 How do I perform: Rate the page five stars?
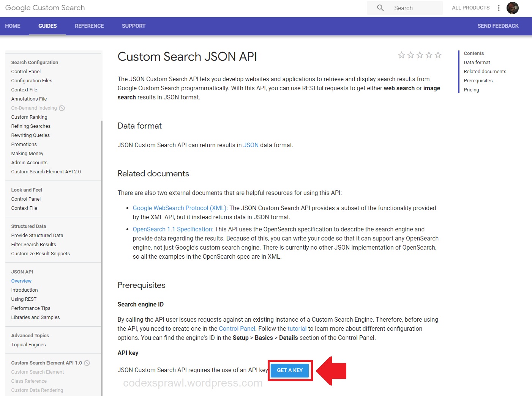coord(438,55)
